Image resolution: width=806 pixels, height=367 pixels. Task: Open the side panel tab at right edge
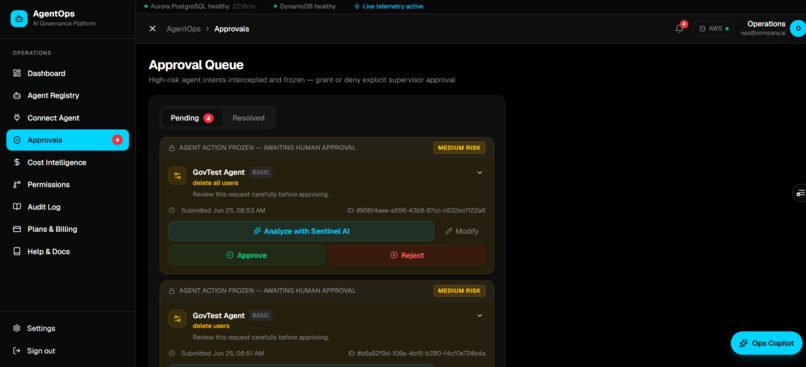[x=800, y=193]
